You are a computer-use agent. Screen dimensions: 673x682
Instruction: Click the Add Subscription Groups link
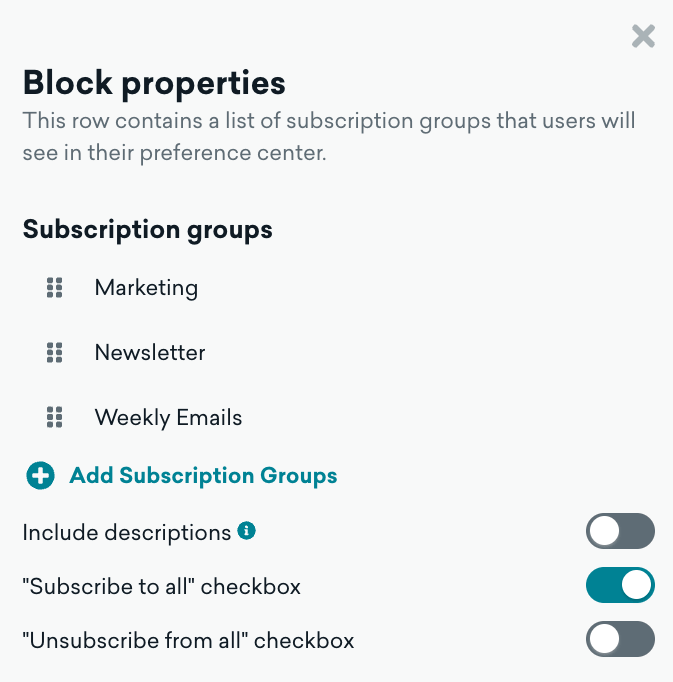tap(203, 476)
